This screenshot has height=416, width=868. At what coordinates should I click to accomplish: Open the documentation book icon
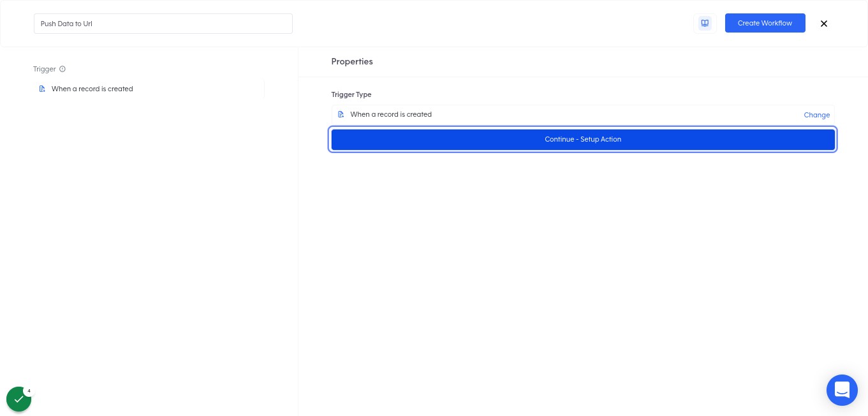(x=705, y=23)
